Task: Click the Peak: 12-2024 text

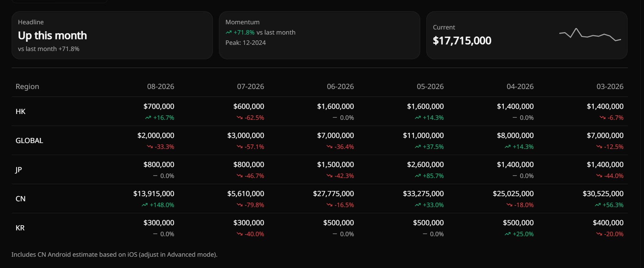Action: [x=246, y=43]
